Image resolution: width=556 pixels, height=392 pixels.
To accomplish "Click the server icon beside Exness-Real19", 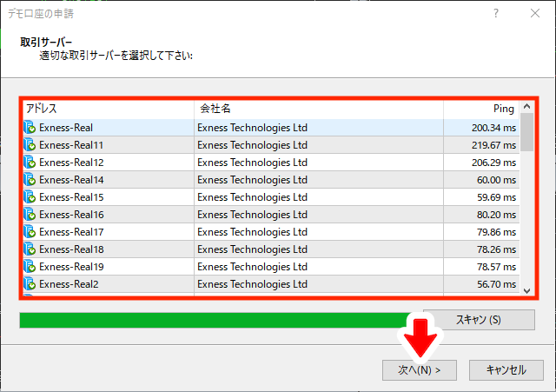I will pos(30,267).
